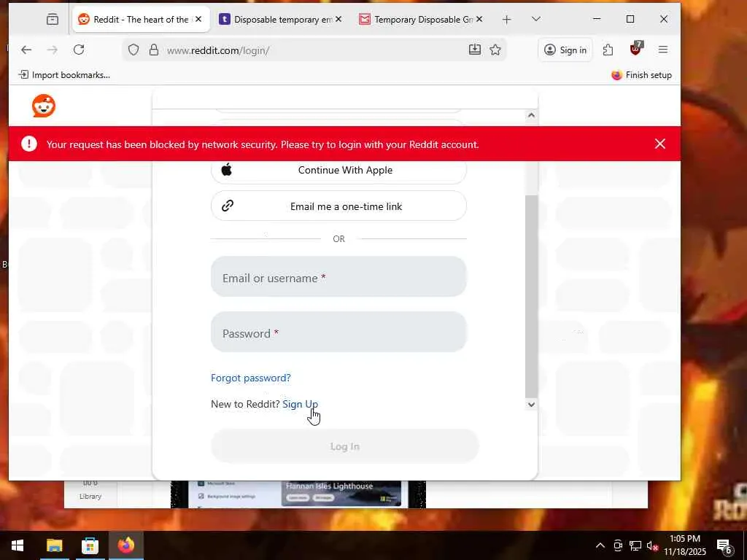The width and height of the screenshot is (747, 560).
Task: Close the Reddit tab
Action: (198, 19)
